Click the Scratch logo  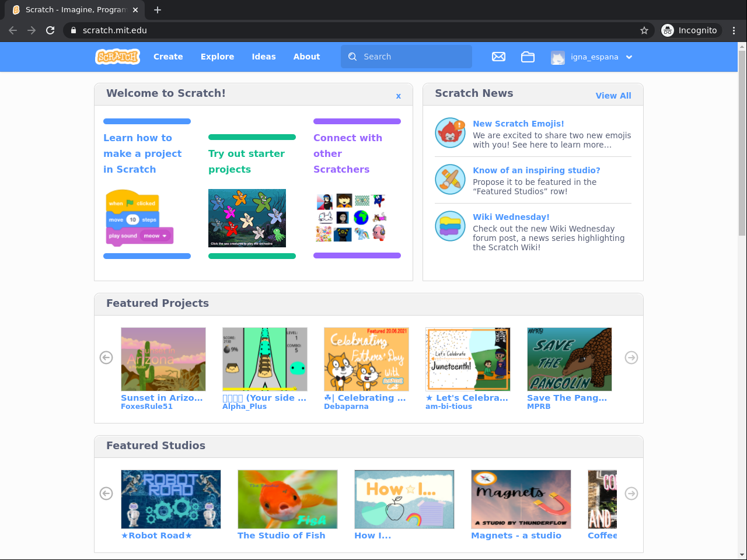[117, 57]
